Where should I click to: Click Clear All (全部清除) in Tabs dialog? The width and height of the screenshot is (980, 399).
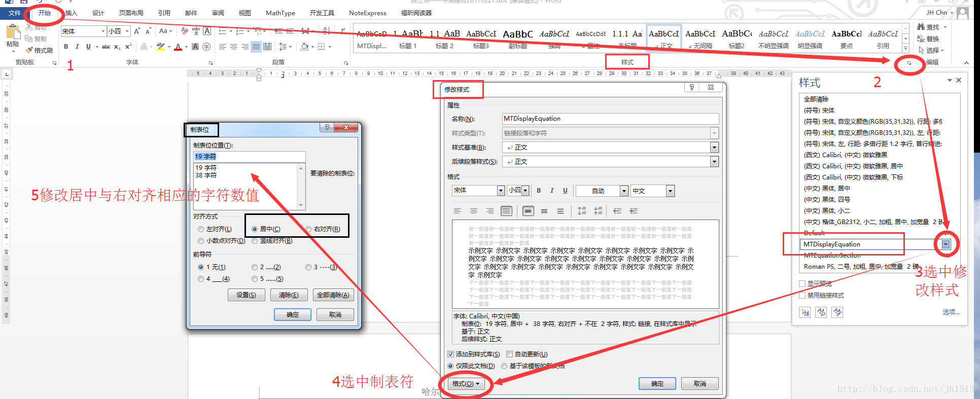pyautogui.click(x=333, y=295)
